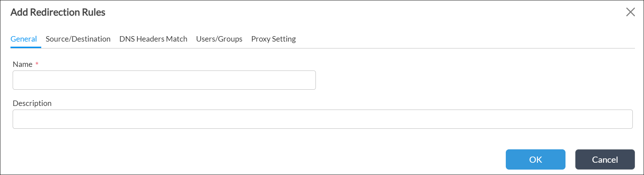Switch to the General tab

[x=24, y=39]
